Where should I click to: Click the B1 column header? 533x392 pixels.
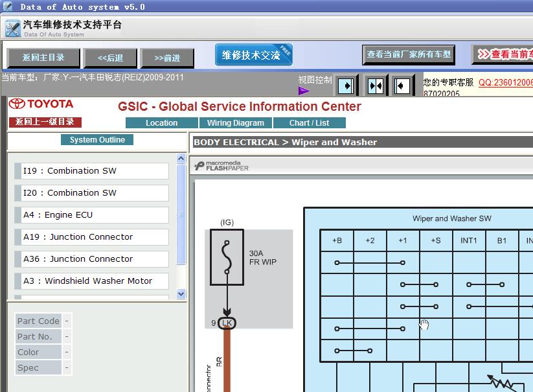(x=502, y=241)
